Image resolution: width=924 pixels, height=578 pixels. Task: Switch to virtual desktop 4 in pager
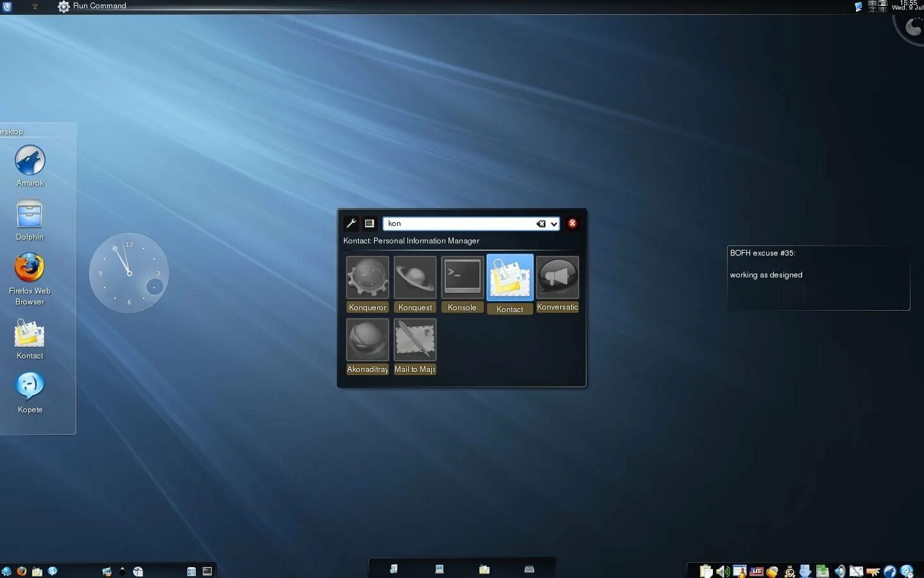(x=882, y=9)
